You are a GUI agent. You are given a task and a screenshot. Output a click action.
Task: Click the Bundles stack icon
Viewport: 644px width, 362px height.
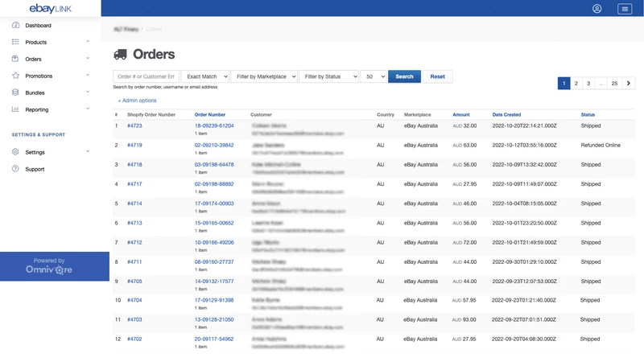point(15,93)
